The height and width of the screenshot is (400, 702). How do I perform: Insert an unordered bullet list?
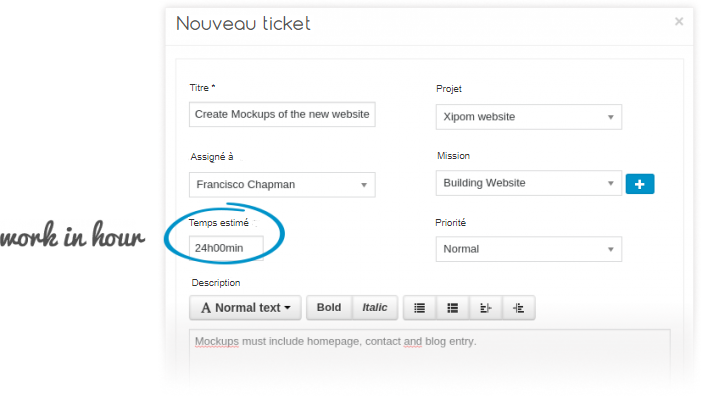(x=419, y=308)
